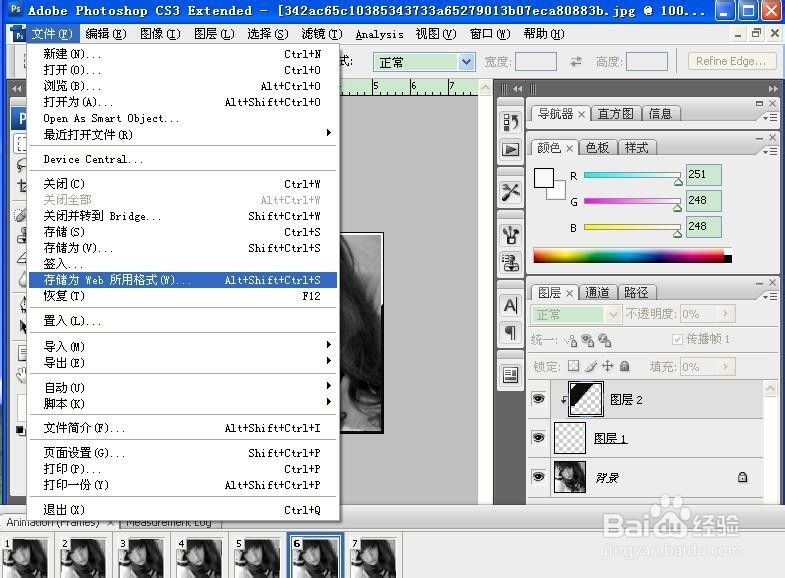Click the lock position move icon
This screenshot has width=785, height=578.
(607, 366)
